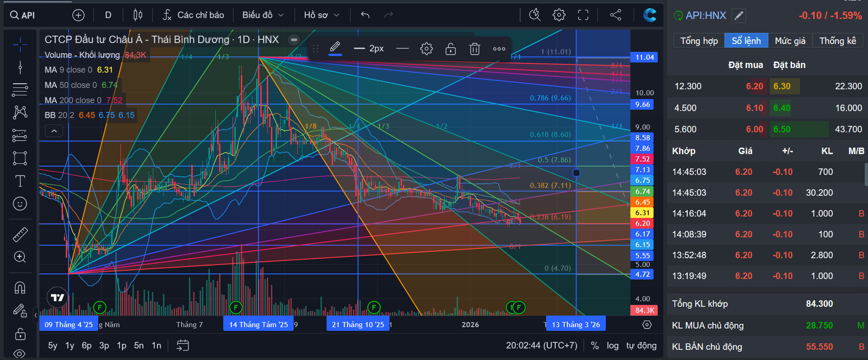This screenshot has height=360, width=868.
Task: Toggle tự động auto scale
Action: [x=642, y=346]
